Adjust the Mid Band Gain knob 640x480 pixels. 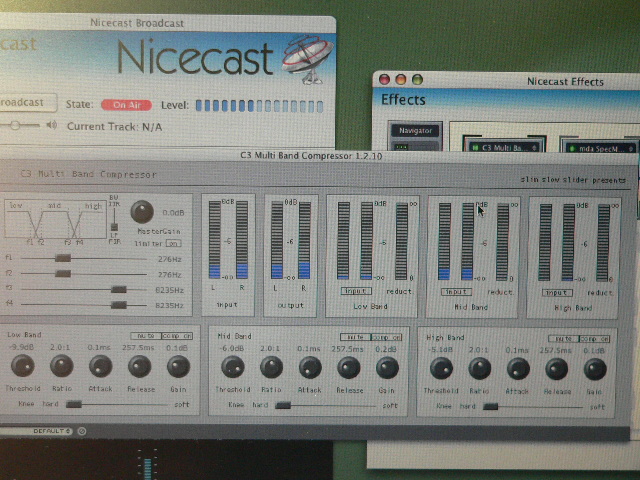(387, 368)
